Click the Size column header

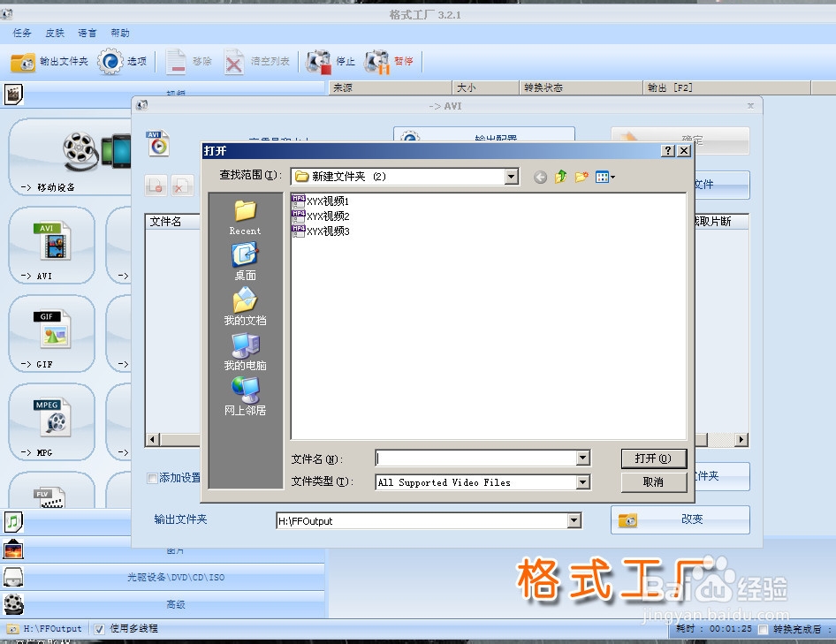pyautogui.click(x=486, y=88)
